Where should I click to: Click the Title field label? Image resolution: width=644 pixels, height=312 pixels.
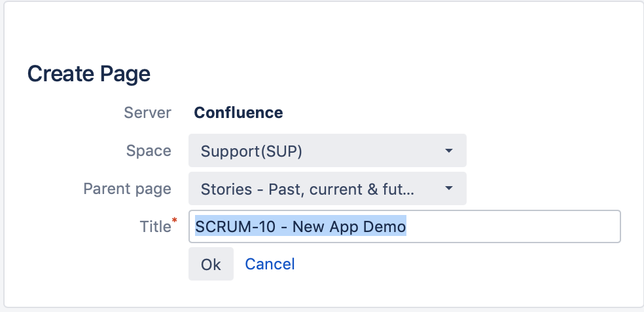154,227
